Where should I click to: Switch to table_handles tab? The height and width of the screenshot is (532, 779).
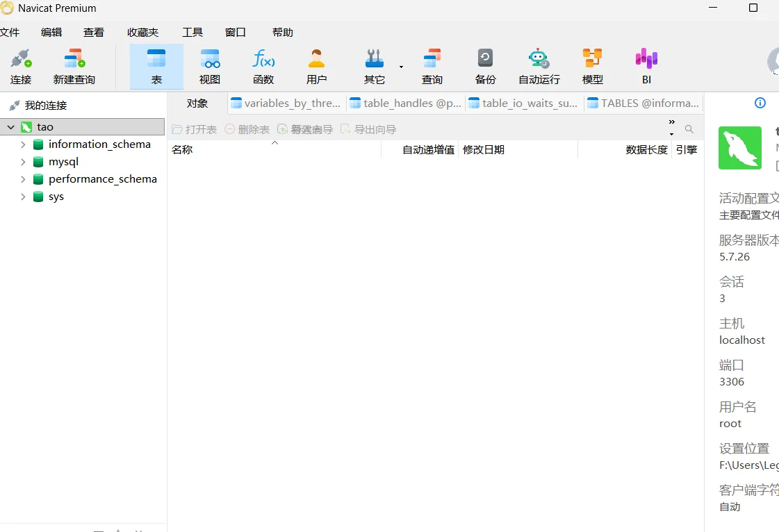pos(405,103)
